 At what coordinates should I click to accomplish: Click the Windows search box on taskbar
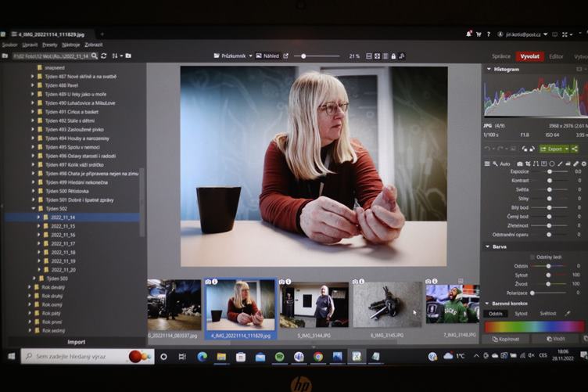point(88,356)
